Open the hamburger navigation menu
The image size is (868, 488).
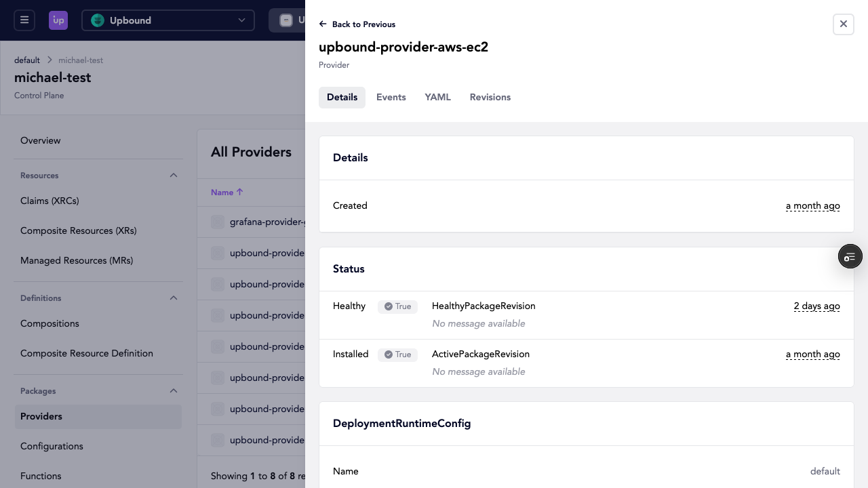24,20
